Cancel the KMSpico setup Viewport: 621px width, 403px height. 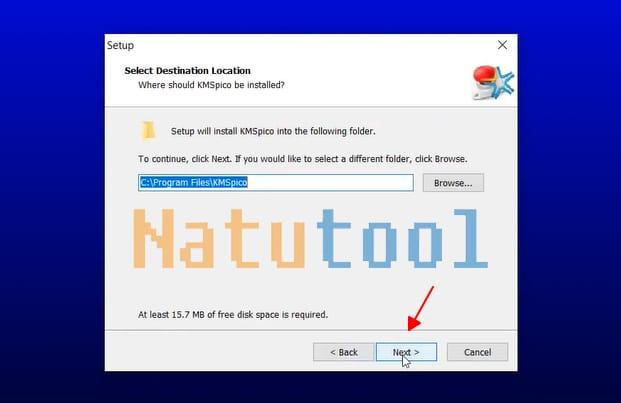point(477,352)
